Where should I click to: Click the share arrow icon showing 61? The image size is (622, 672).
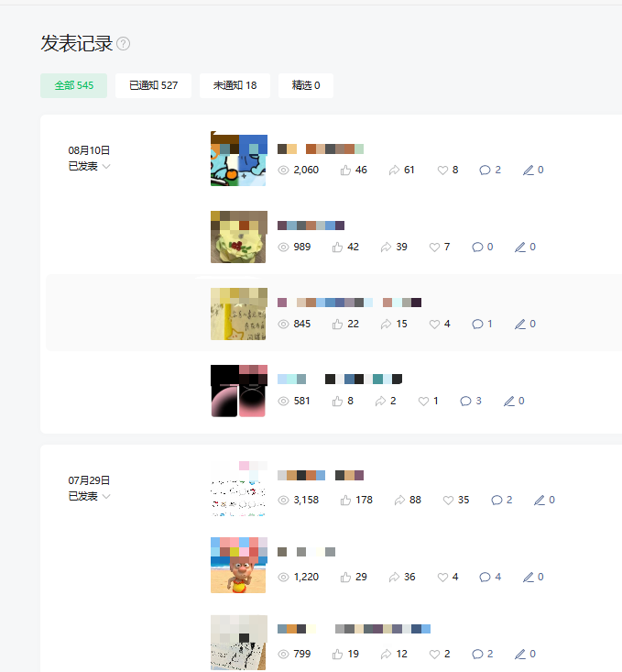click(x=394, y=171)
